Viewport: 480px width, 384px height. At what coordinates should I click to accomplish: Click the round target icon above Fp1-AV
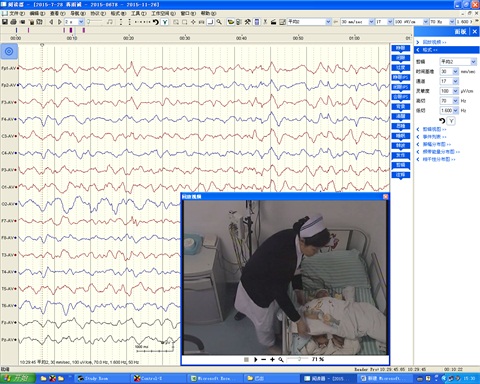coord(9,51)
